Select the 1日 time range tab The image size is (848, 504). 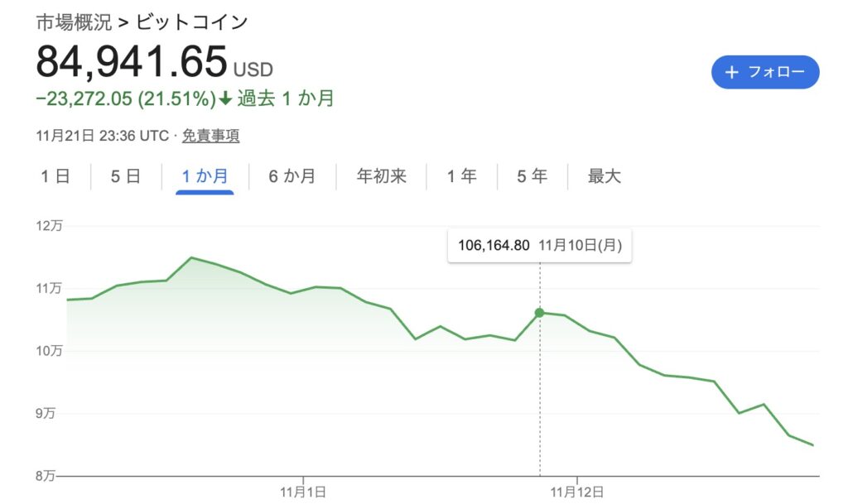pyautogui.click(x=55, y=176)
